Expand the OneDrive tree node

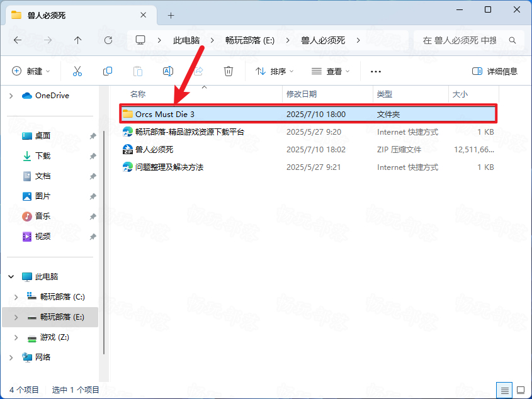coord(11,96)
